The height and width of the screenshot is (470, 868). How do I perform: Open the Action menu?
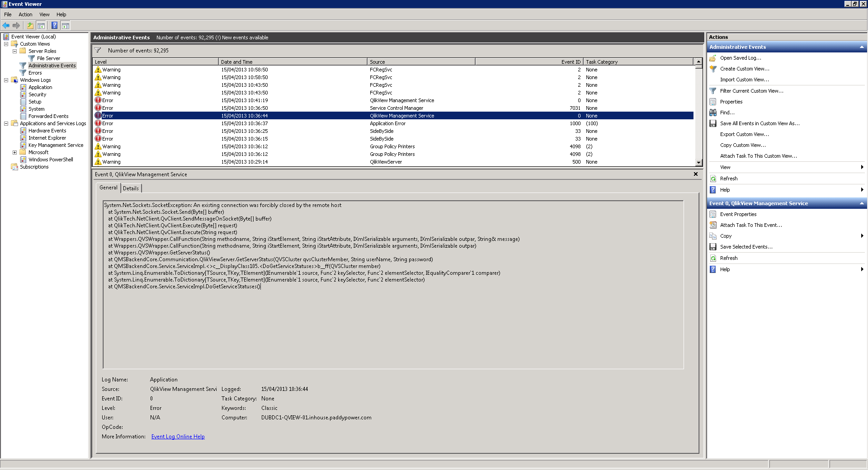point(25,14)
